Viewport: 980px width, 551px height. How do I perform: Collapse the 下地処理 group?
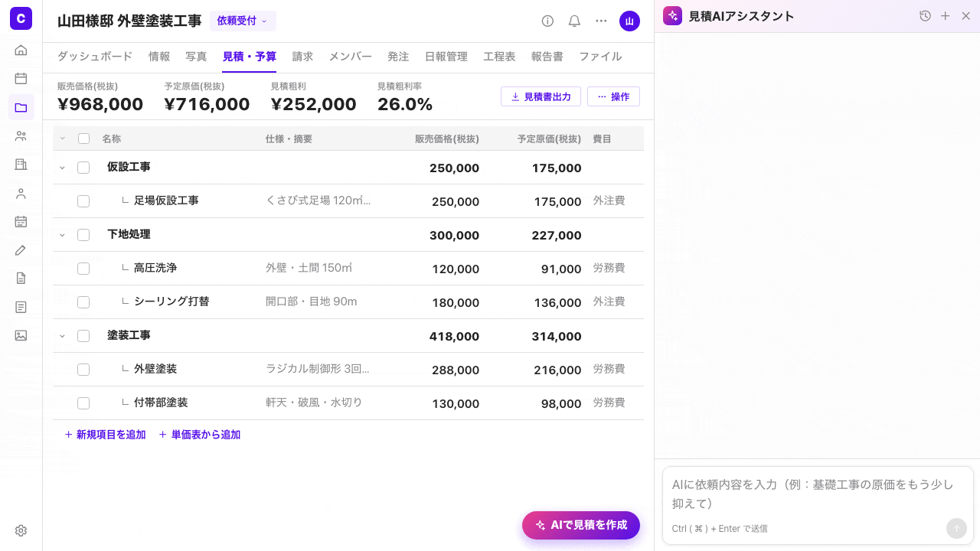(63, 235)
